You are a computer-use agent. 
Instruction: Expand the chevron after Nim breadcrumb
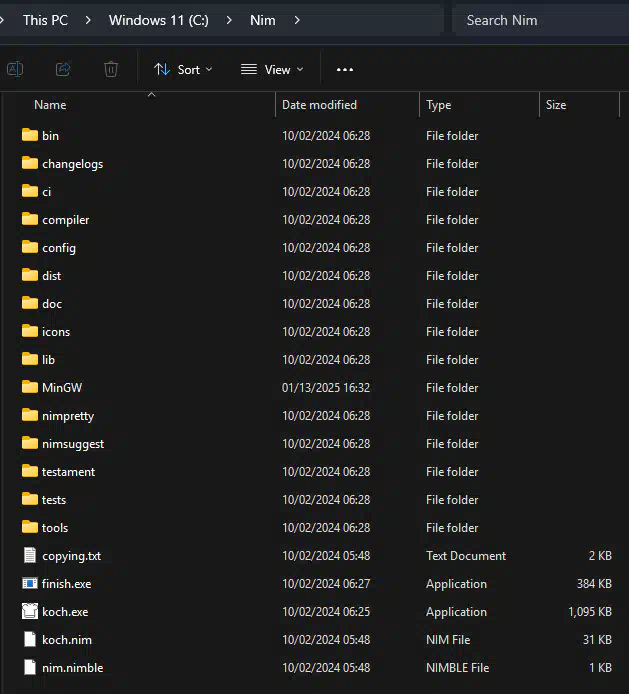pos(297,20)
